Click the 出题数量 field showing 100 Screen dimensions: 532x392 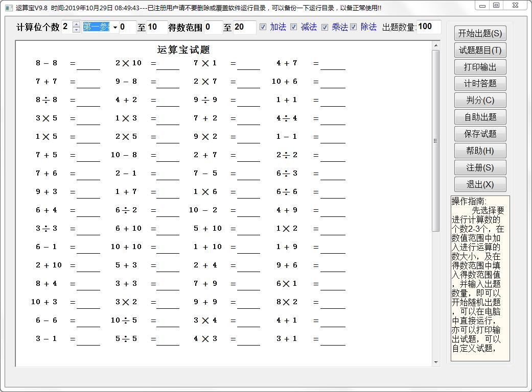[x=429, y=27]
